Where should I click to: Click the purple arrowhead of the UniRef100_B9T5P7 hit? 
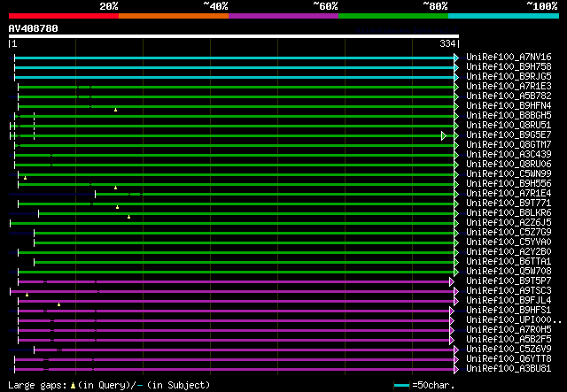point(452,281)
